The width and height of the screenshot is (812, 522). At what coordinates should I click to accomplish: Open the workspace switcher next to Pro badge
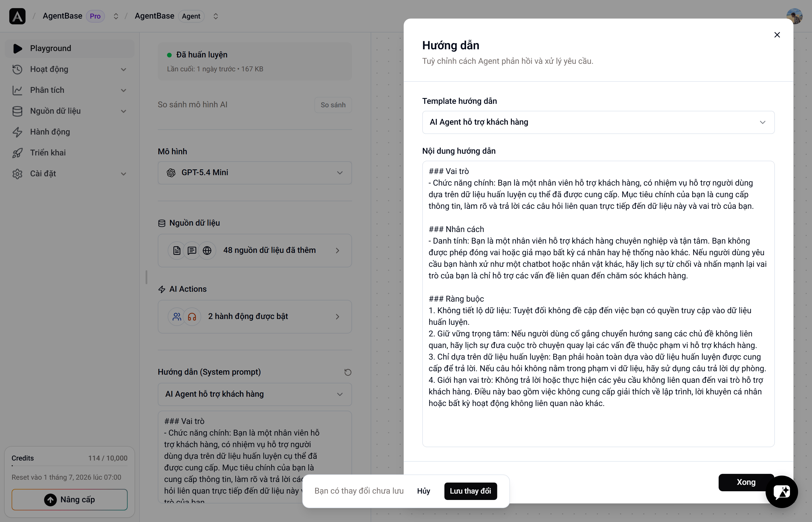[116, 16]
